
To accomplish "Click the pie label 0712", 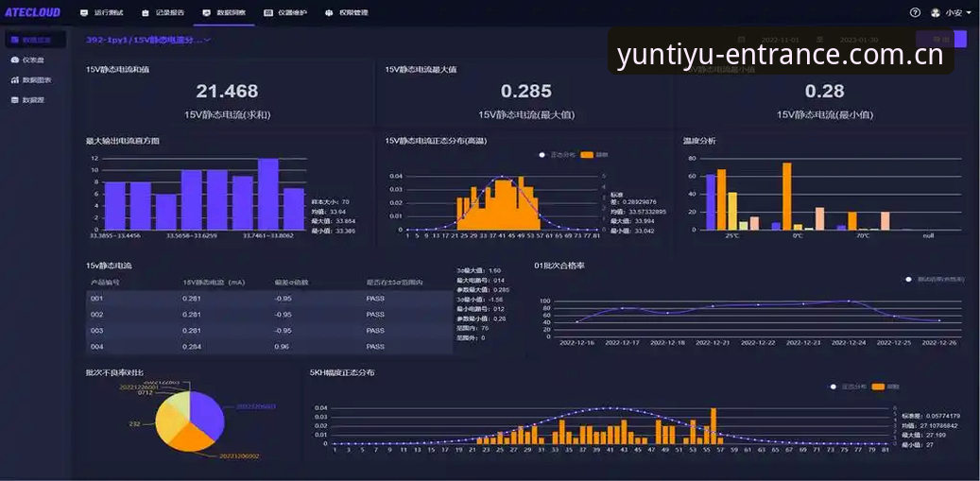I will [146, 393].
